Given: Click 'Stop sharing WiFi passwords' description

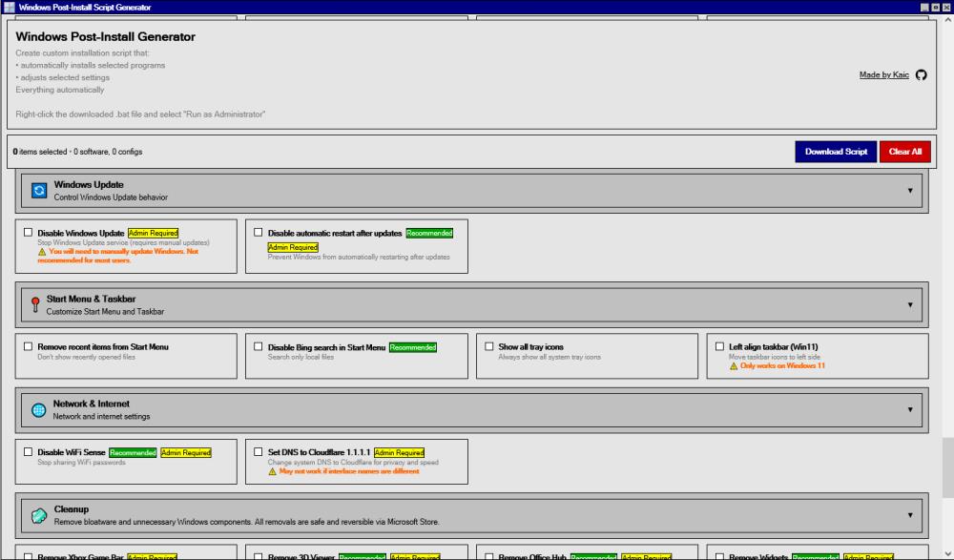Looking at the screenshot, I should (x=81, y=463).
